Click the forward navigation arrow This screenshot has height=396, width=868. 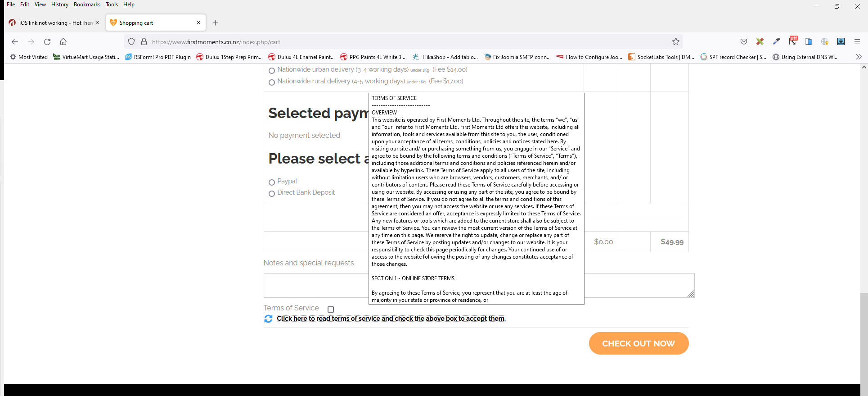[31, 42]
